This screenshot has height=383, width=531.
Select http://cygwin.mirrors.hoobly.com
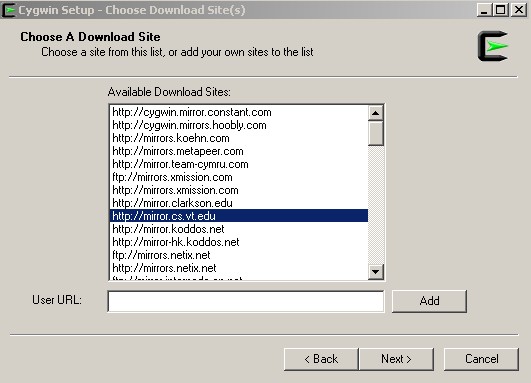click(x=239, y=125)
